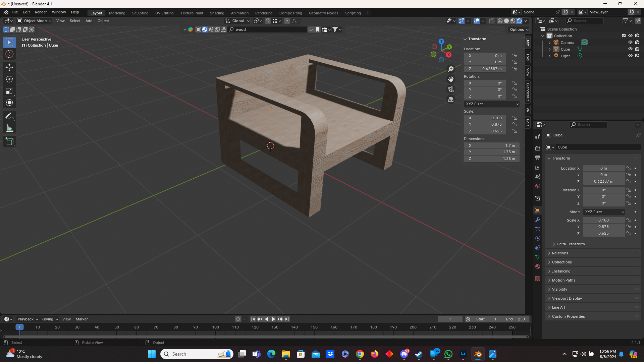Select the Add Cube tool
Image resolution: width=644 pixels, height=362 pixels.
click(9, 141)
